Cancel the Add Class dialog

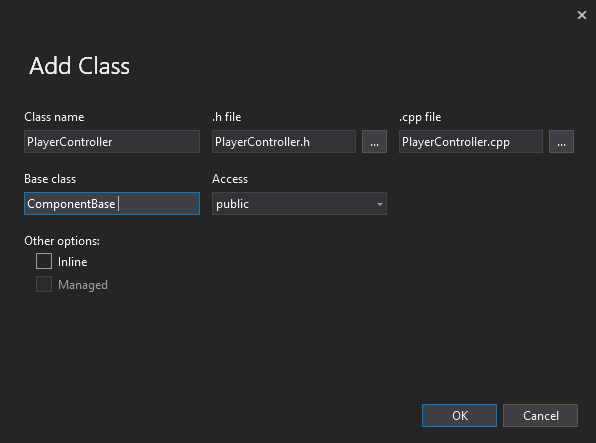coord(540,415)
